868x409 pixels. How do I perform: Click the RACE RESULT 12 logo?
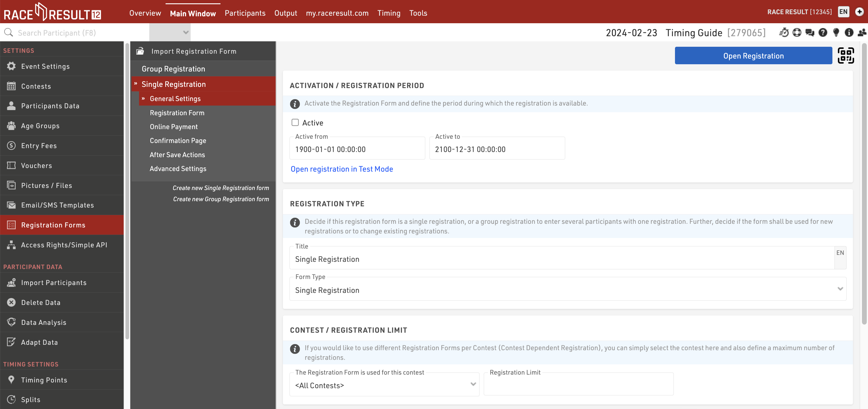click(x=52, y=12)
